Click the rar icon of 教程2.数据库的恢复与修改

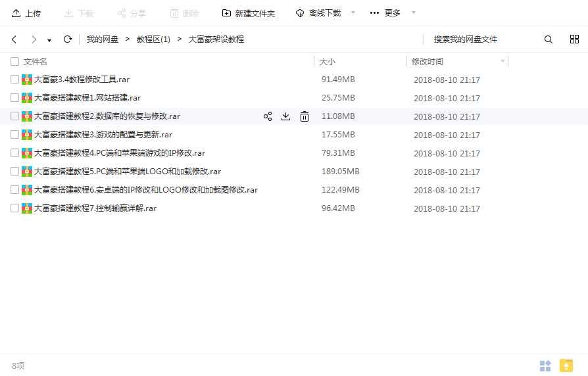(27, 116)
